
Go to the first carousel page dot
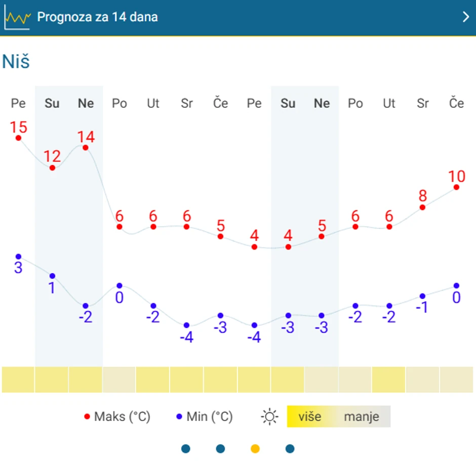(x=186, y=448)
